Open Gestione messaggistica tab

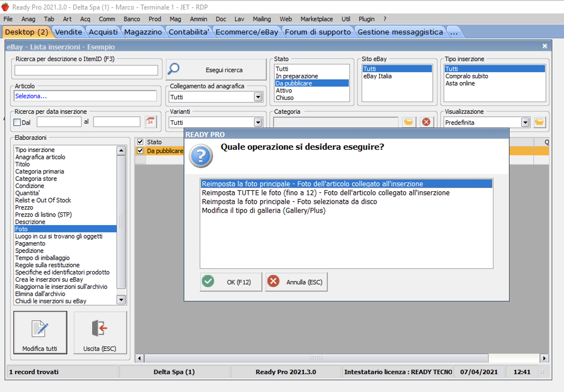click(x=400, y=32)
